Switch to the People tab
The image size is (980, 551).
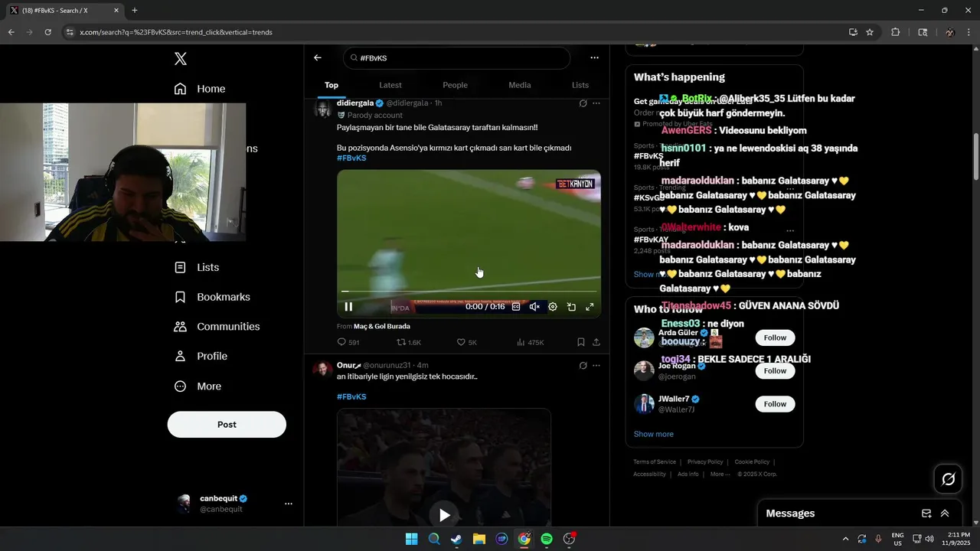click(x=455, y=85)
